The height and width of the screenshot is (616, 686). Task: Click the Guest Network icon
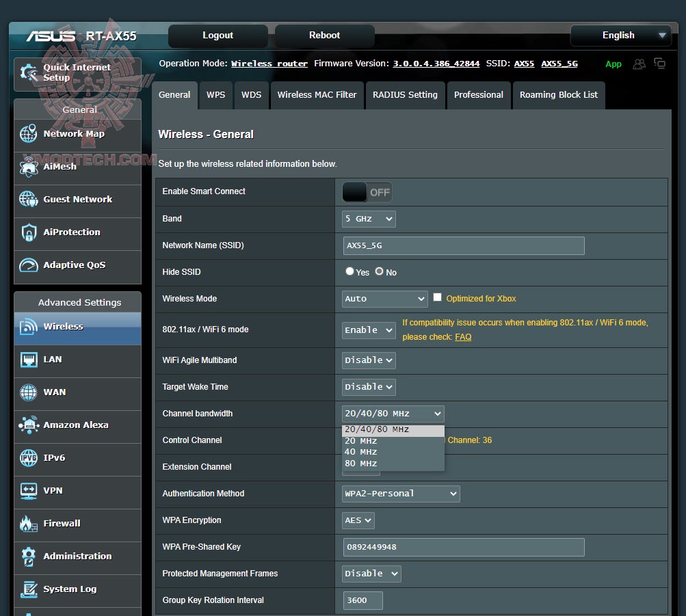tap(29, 200)
